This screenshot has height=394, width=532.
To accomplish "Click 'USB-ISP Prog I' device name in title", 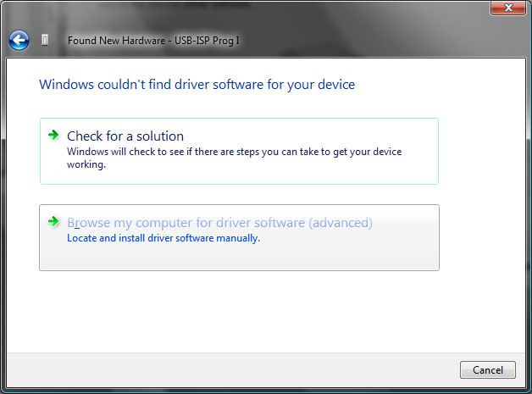I will point(207,41).
